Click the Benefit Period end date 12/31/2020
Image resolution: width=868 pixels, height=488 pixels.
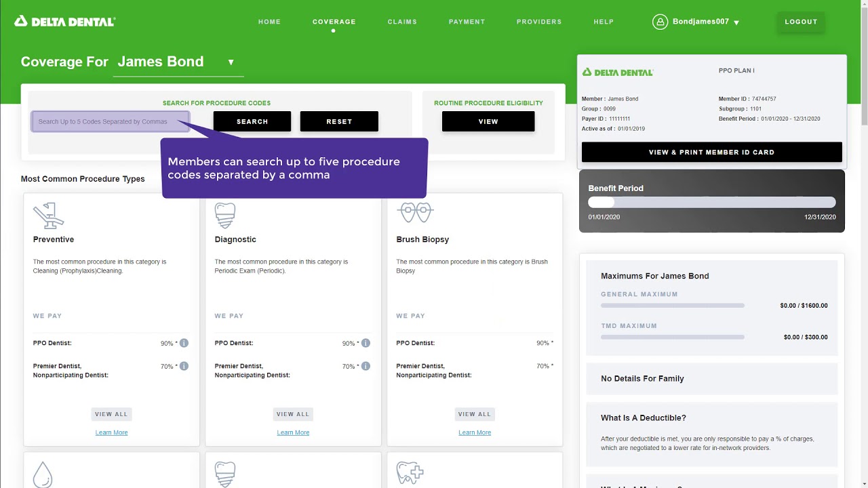820,217
